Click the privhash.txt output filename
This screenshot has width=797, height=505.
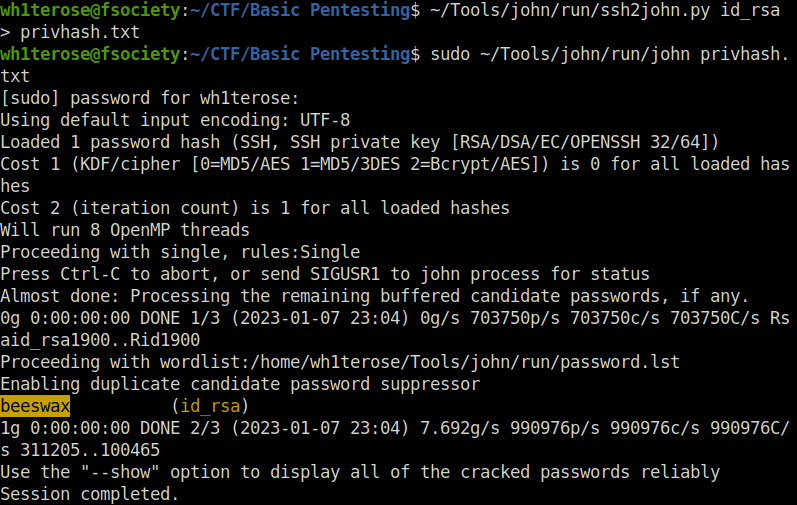click(80, 32)
